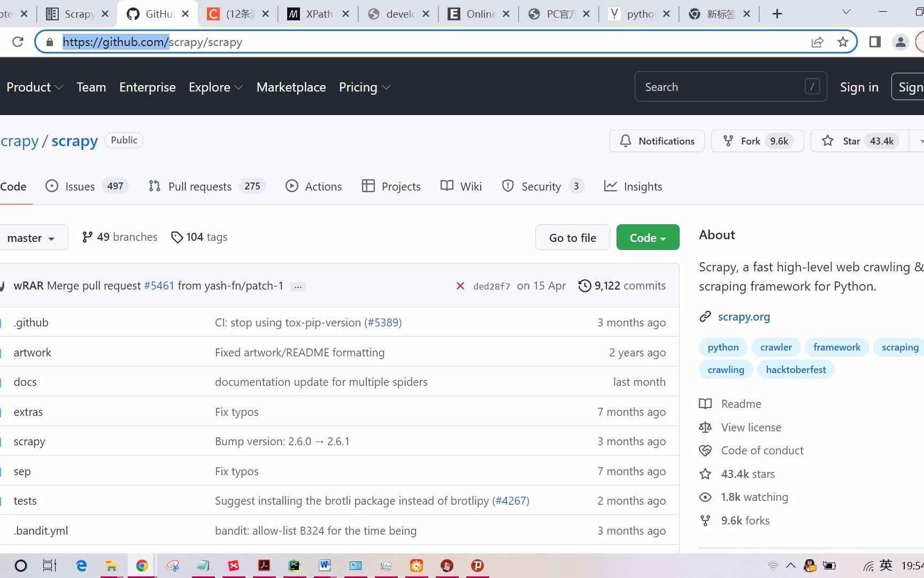924x578 pixels.
Task: Click the license scale icon
Action: coord(705,427)
